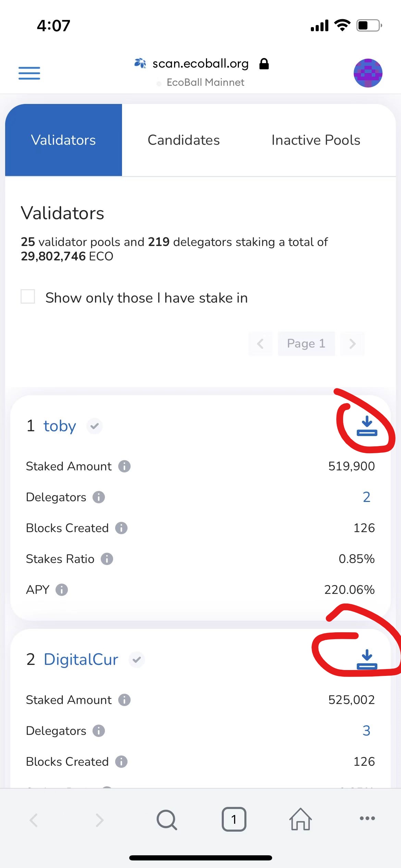Open browser search with magnifier icon
This screenshot has width=401, height=868.
click(x=167, y=819)
